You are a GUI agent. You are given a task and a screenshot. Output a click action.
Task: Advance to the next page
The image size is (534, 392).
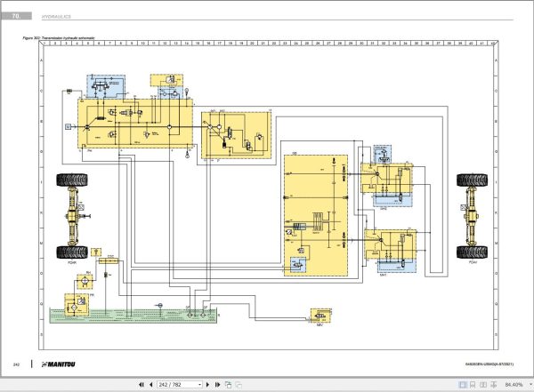(207, 385)
